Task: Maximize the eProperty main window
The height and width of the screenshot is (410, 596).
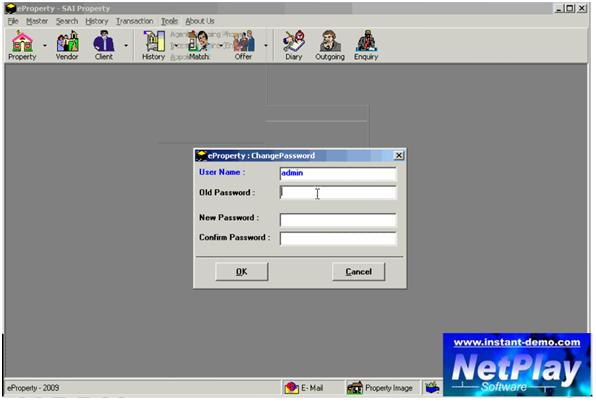Action: (569, 8)
